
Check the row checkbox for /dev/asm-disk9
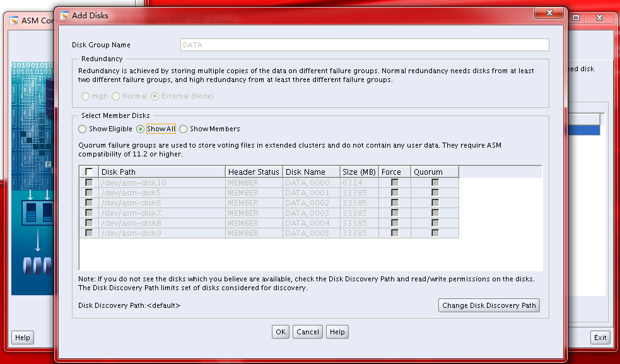(x=89, y=233)
